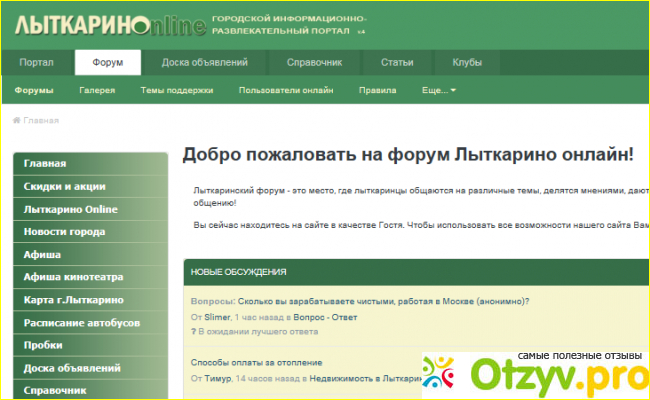Open Новости города in sidebar
This screenshot has height=400, width=650.
tap(64, 232)
